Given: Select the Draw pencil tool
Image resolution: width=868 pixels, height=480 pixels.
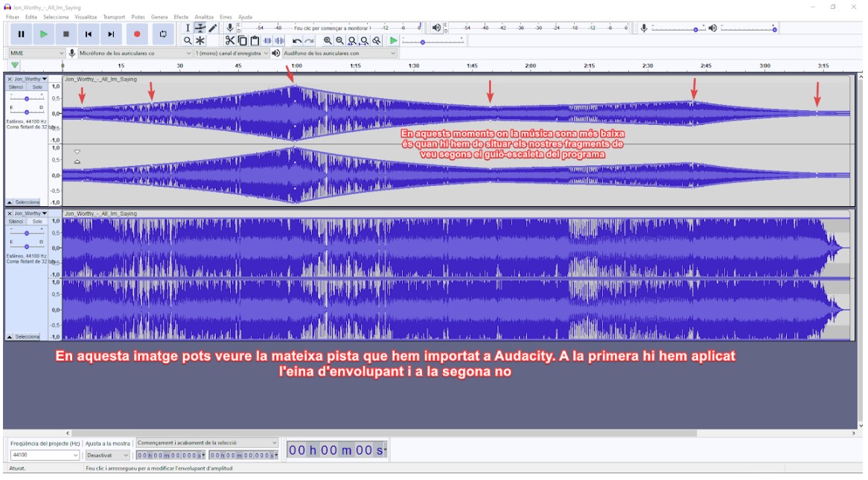Looking at the screenshot, I should 213,28.
